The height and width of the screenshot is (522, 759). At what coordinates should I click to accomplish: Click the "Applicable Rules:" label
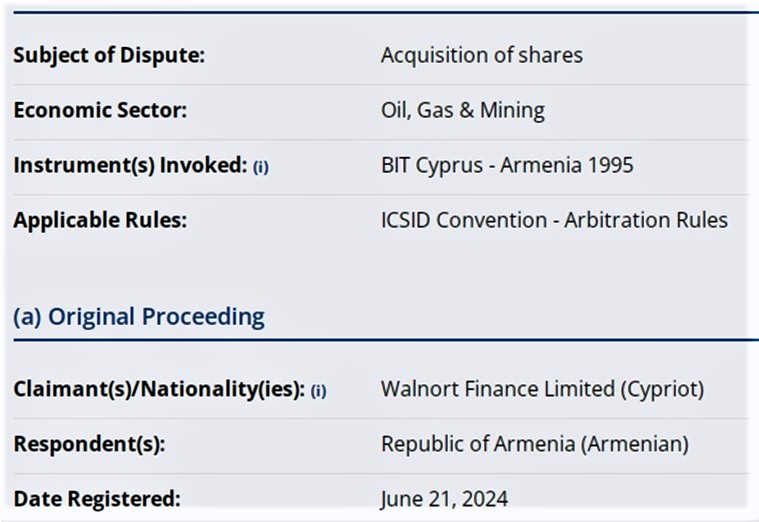point(100,220)
